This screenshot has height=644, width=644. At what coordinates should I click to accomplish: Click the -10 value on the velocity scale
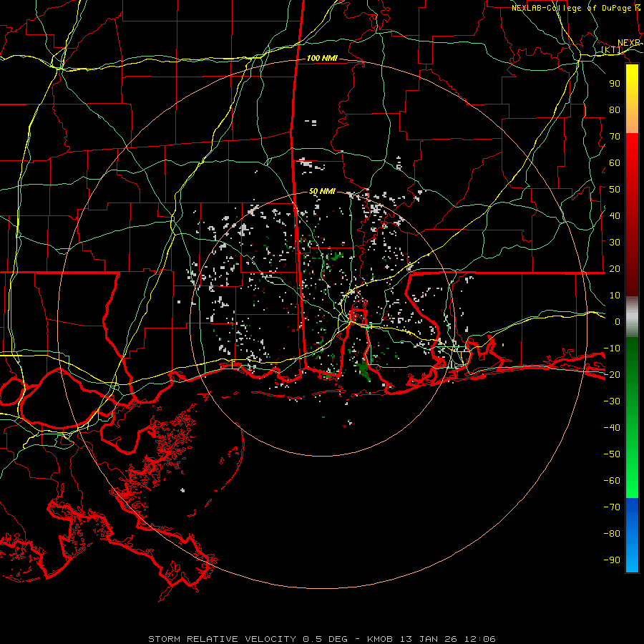tap(612, 348)
